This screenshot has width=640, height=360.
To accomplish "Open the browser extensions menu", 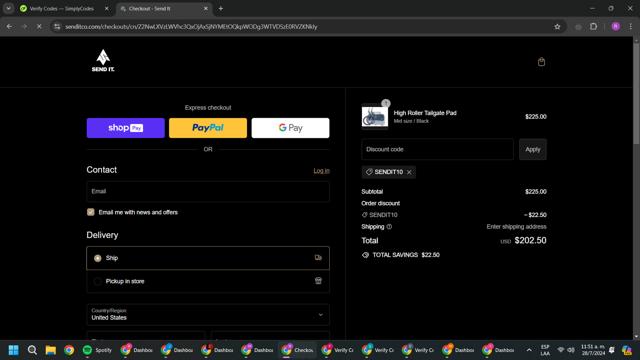I will tap(593, 27).
